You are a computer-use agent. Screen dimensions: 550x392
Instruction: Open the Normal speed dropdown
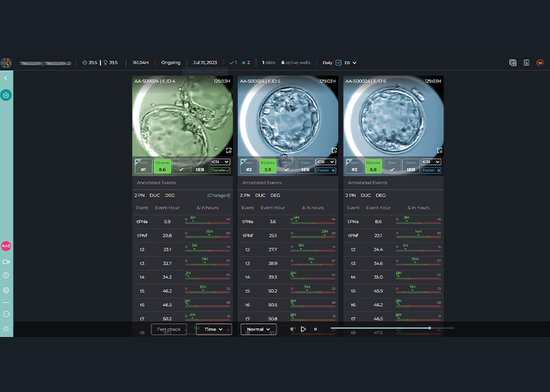pos(258,329)
